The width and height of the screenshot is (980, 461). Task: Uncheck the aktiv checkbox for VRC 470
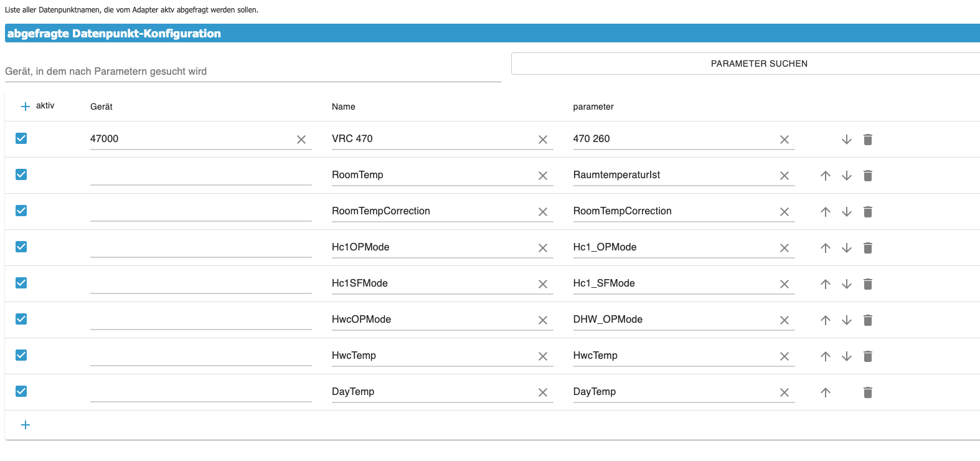point(21,138)
